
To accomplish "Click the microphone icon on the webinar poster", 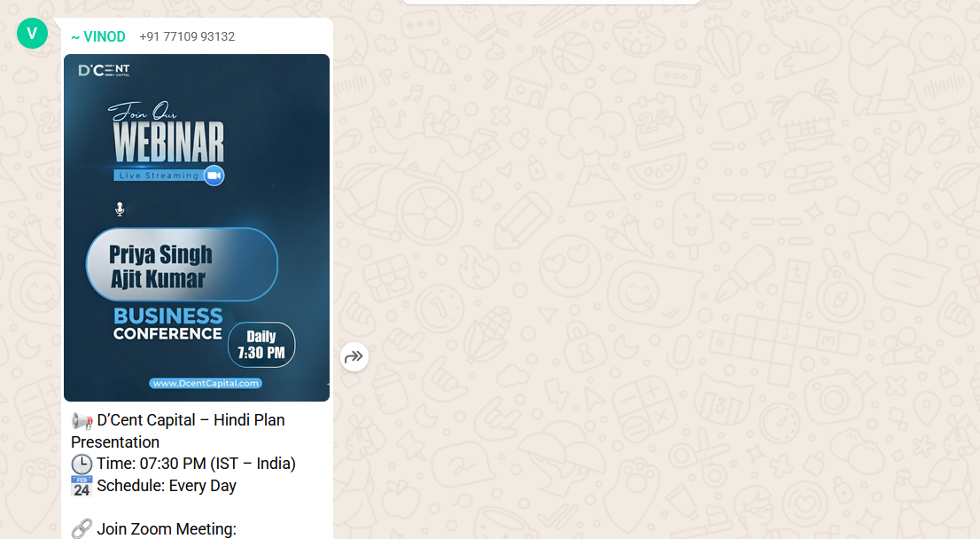I will pos(120,209).
